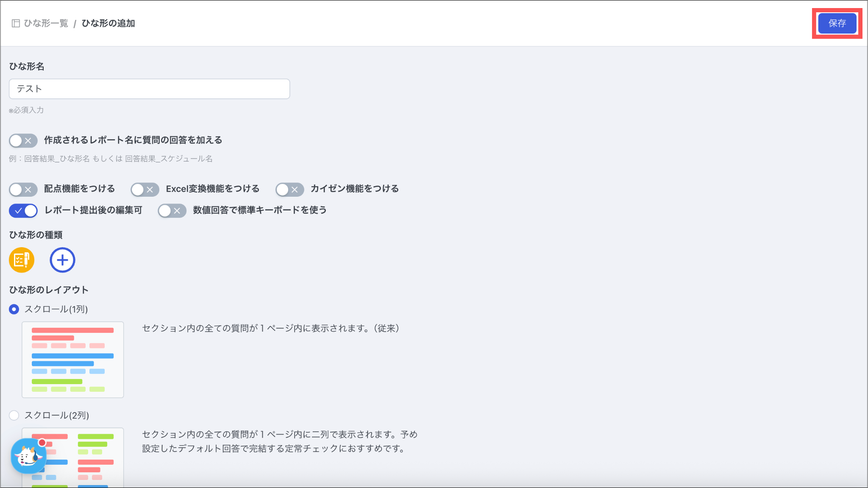This screenshot has height=488, width=868.
Task: Toggle 作成されるレポート名に質問の回答を加える switch
Action: (x=23, y=141)
